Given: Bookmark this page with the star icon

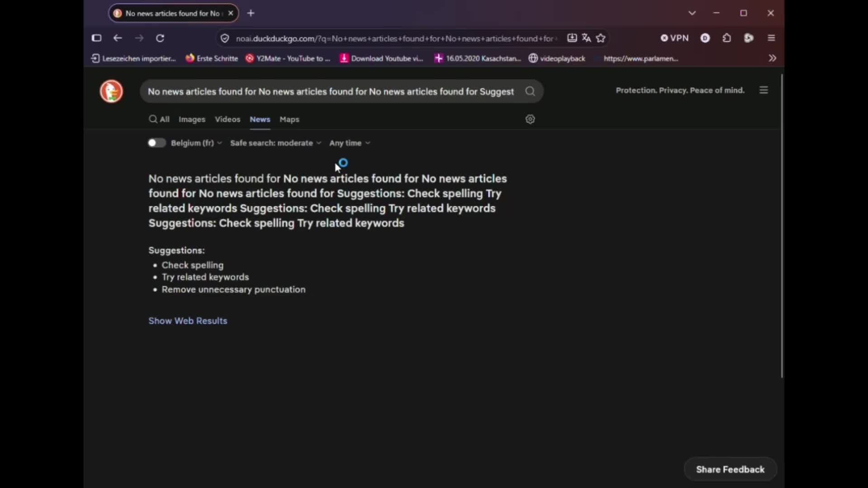Looking at the screenshot, I should 601,38.
